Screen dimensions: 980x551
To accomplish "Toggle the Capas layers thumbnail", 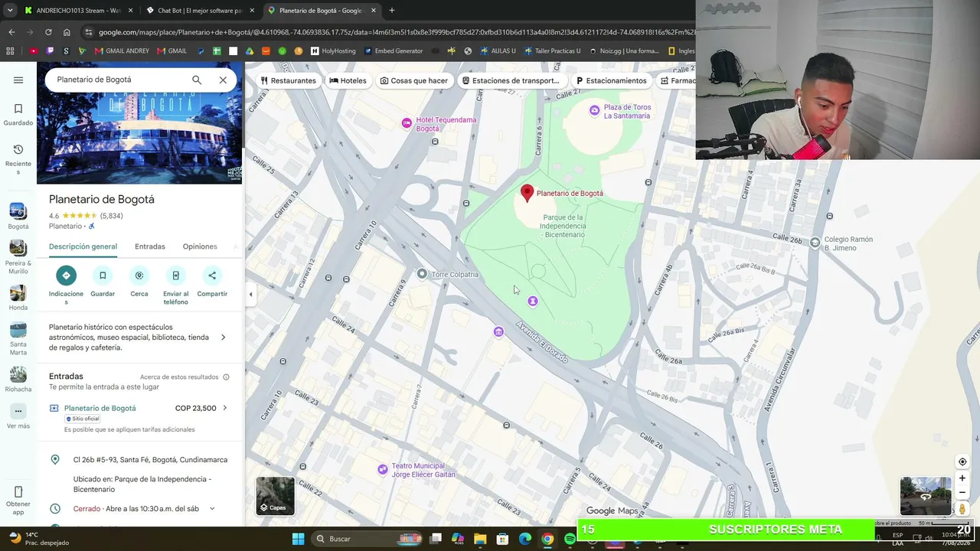I will point(275,496).
